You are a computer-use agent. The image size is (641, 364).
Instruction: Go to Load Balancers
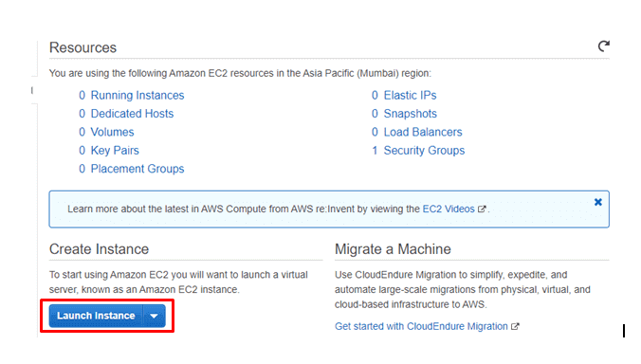click(423, 132)
